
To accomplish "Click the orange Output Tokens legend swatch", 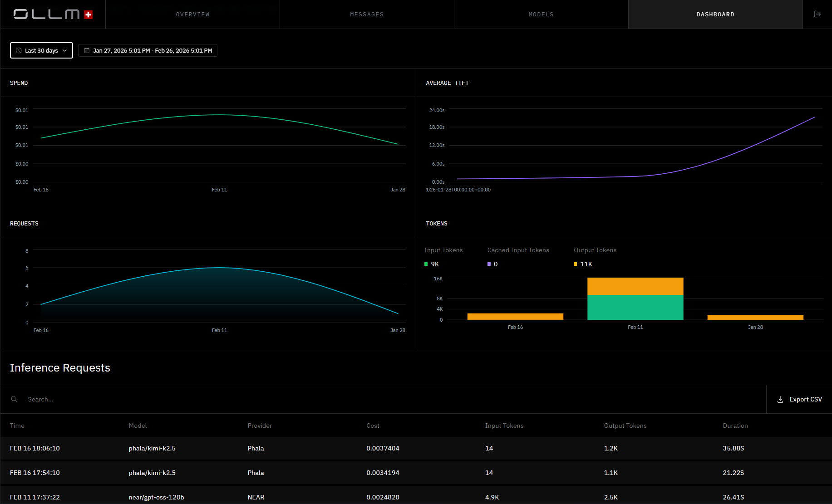I will click(x=575, y=264).
